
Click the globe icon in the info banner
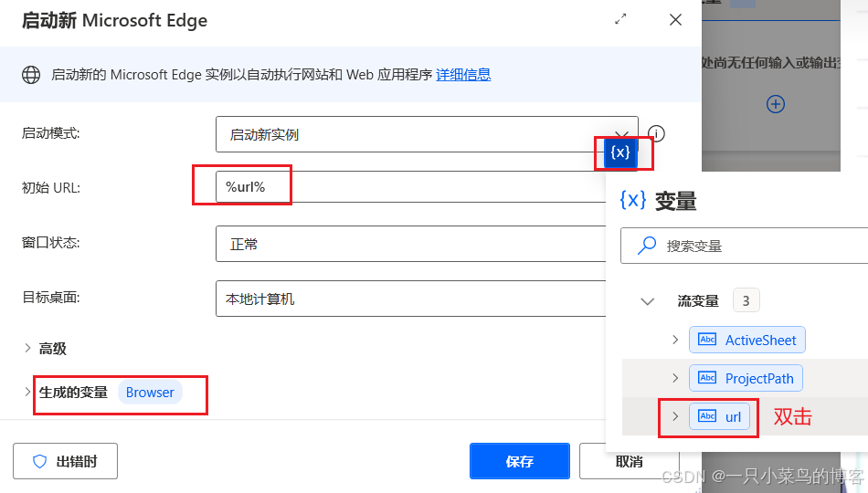[x=31, y=75]
